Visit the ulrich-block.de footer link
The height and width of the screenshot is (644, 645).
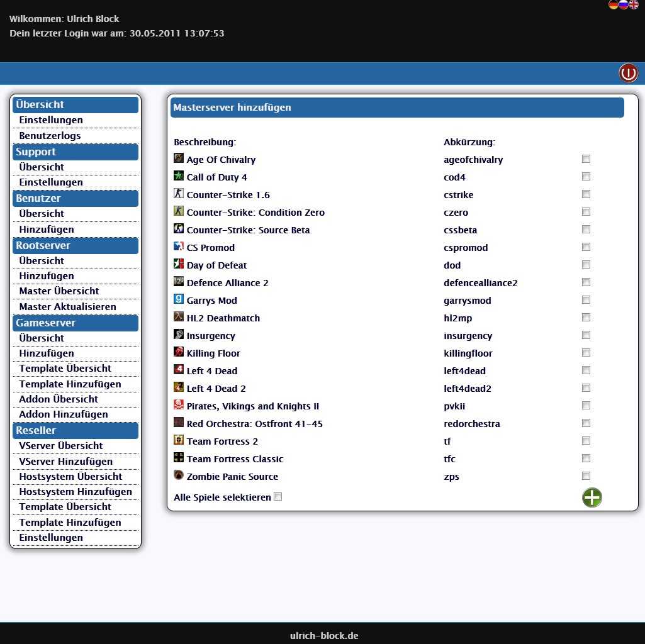(324, 635)
